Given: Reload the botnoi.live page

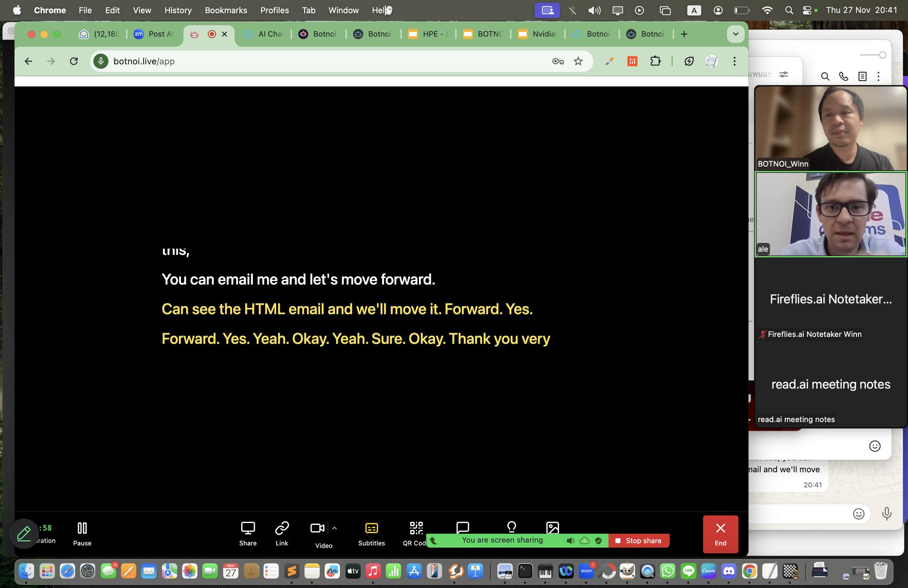Looking at the screenshot, I should [74, 61].
